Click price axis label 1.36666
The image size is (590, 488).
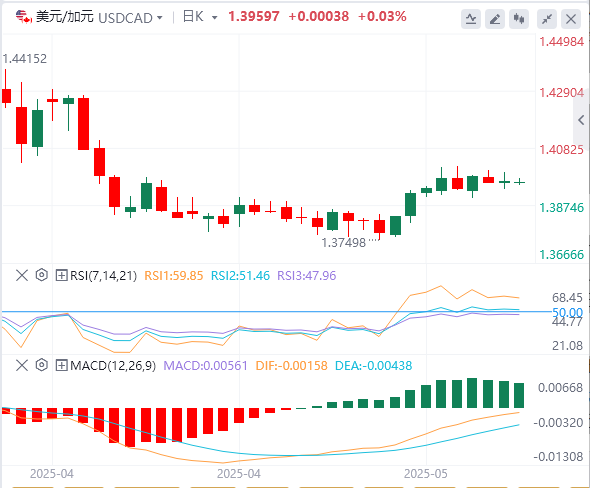coord(561,255)
